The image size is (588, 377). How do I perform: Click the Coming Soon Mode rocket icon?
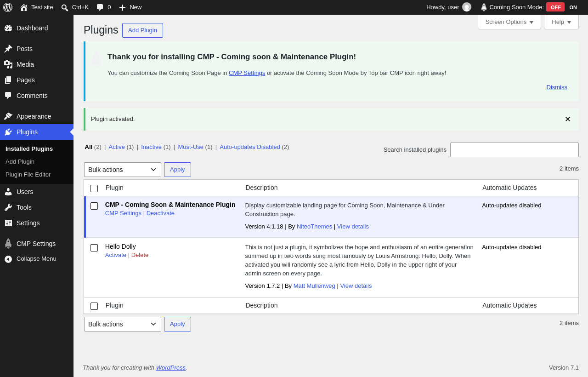pyautogui.click(x=484, y=7)
